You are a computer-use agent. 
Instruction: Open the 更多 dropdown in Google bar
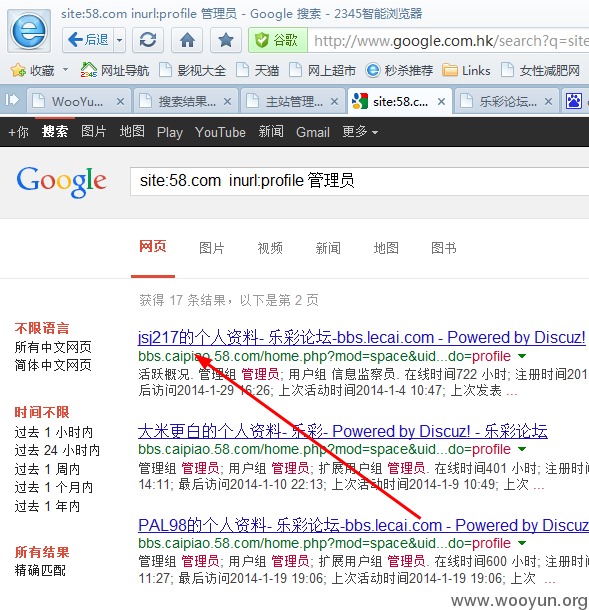point(360,132)
